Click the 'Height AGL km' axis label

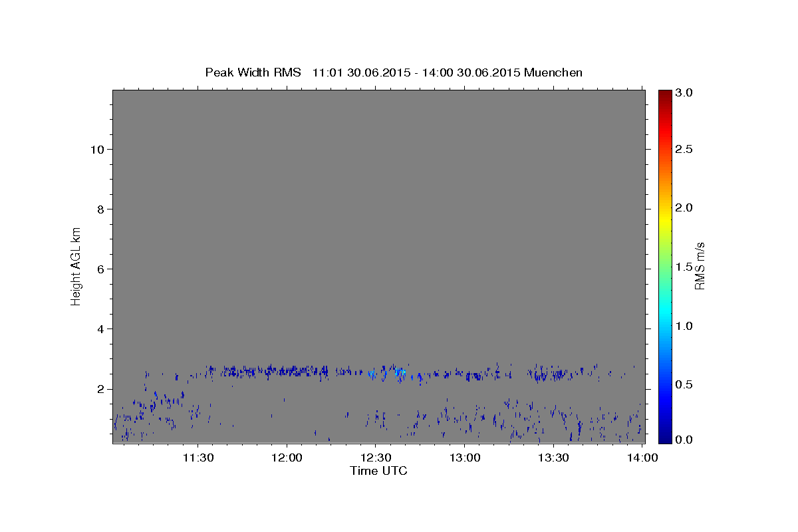point(76,266)
